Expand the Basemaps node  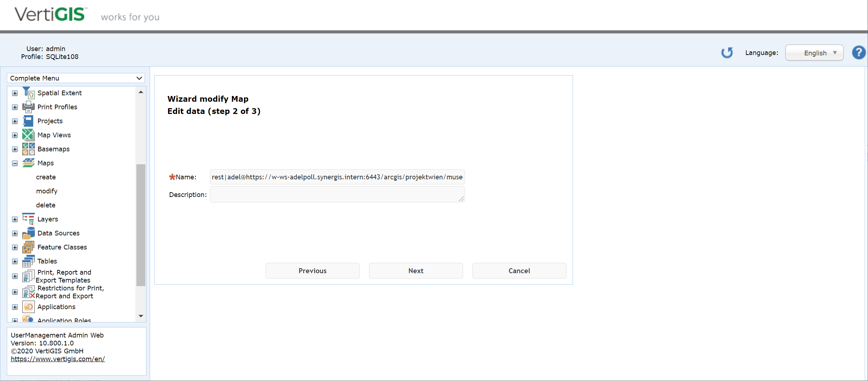(x=15, y=149)
